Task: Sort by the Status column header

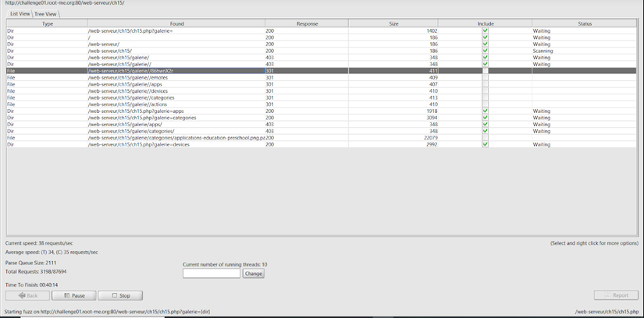Action: 585,24
